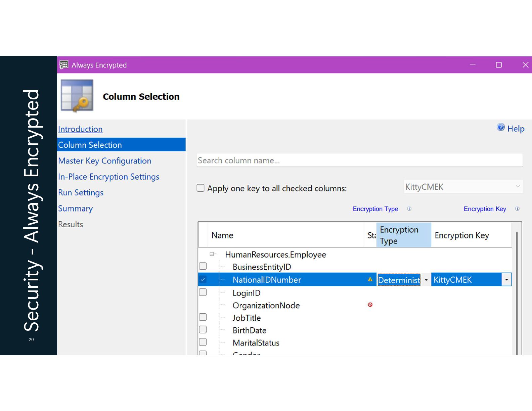Go to Master Key Configuration page

pos(105,161)
